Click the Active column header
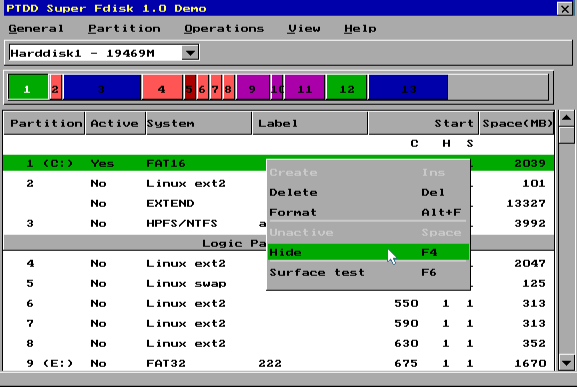The image size is (579, 387). (x=116, y=123)
